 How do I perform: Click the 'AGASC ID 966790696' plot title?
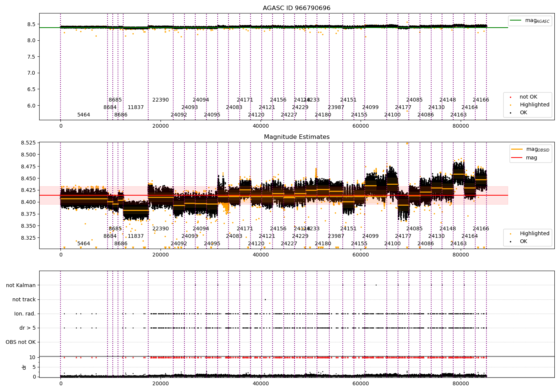click(296, 8)
